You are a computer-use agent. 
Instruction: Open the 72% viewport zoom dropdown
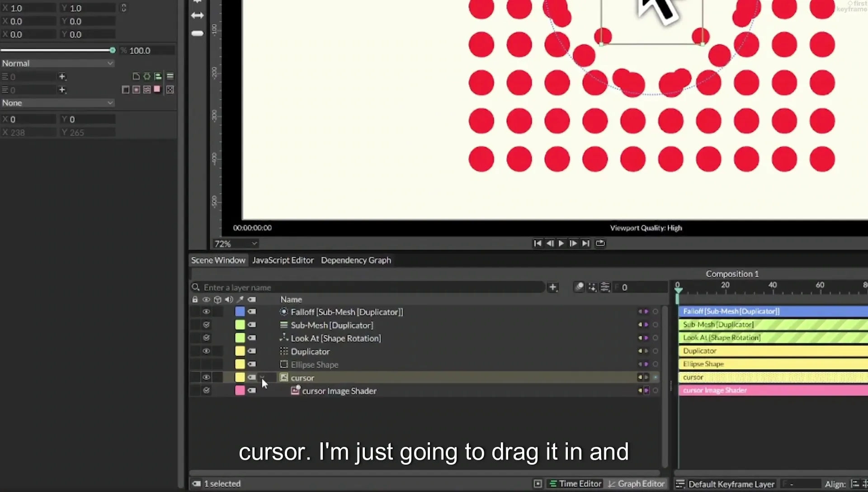click(x=236, y=244)
